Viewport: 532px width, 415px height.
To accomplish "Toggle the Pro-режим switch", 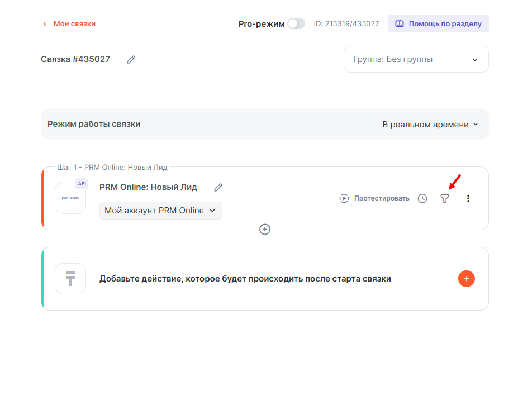I will (x=296, y=23).
